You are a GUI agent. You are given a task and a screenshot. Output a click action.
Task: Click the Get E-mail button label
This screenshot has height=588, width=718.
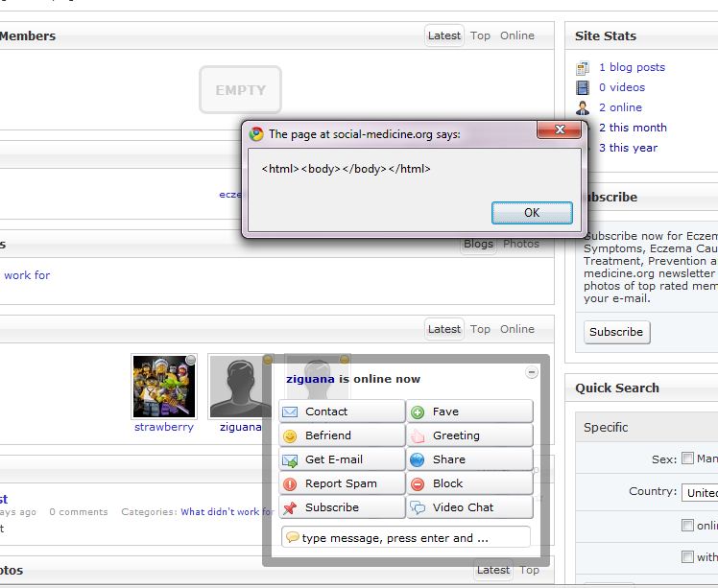(334, 459)
